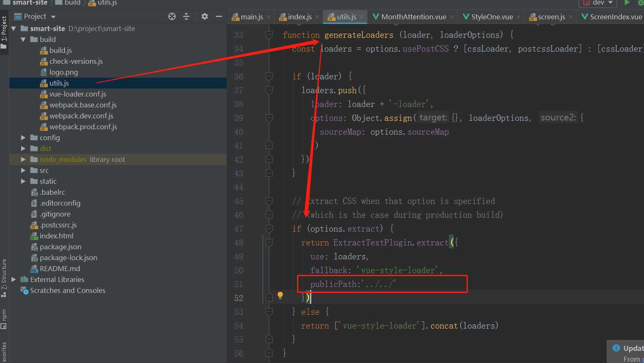644x363 pixels.
Task: Toggle the Z: Structure tool window button
Action: click(x=4, y=277)
